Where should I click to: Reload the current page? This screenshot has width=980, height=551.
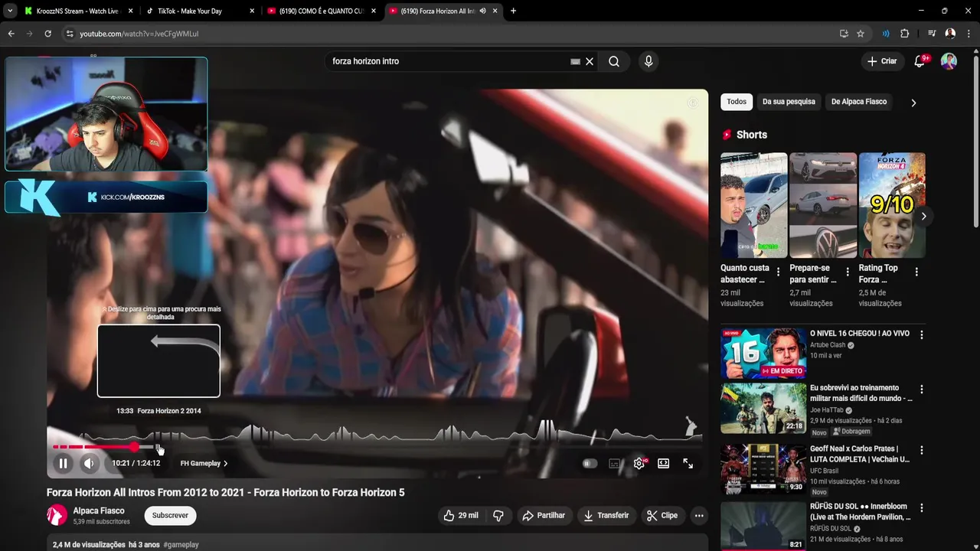[47, 34]
